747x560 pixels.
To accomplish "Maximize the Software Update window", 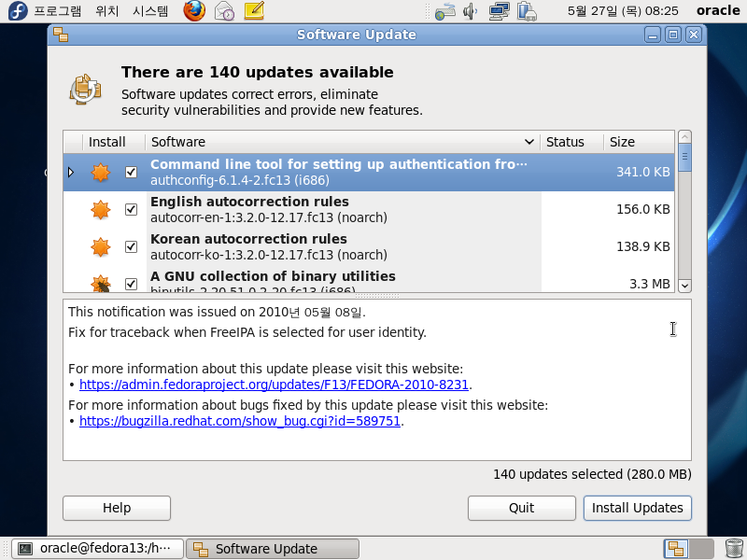I will (x=673, y=35).
